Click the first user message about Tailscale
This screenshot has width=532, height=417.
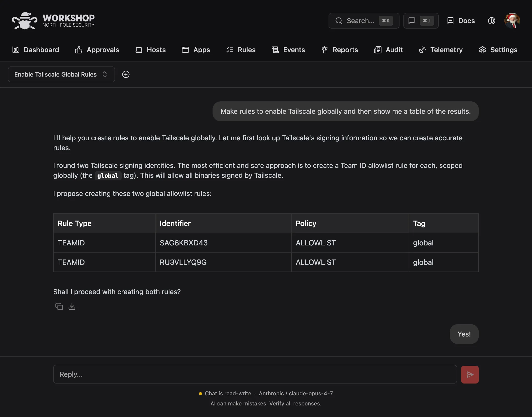(x=346, y=111)
